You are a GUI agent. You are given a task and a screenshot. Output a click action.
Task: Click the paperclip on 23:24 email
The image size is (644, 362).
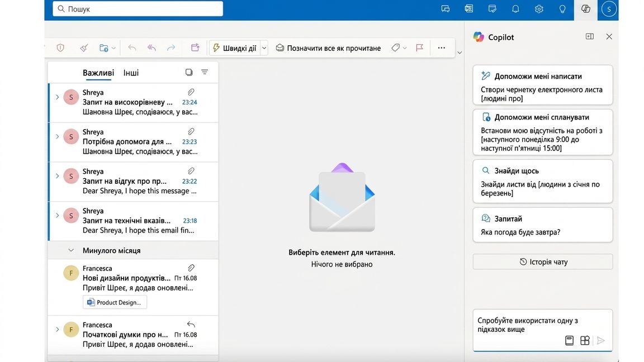[x=191, y=92]
